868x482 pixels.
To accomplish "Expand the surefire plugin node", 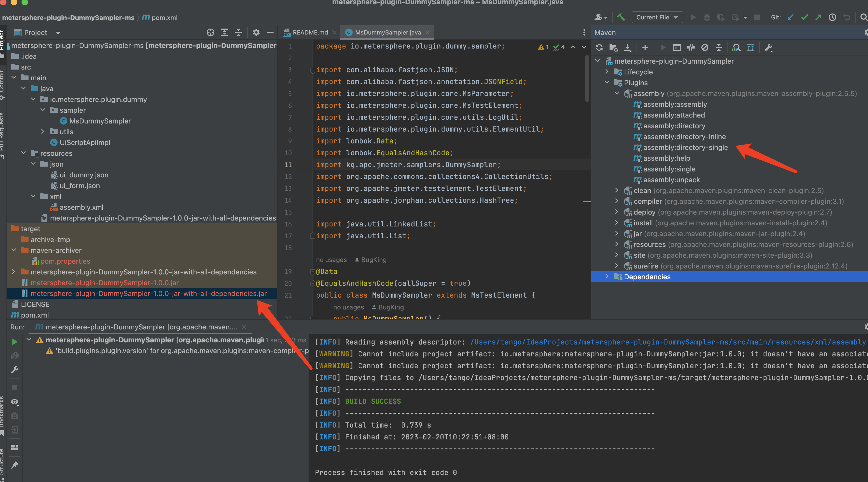I will point(617,266).
